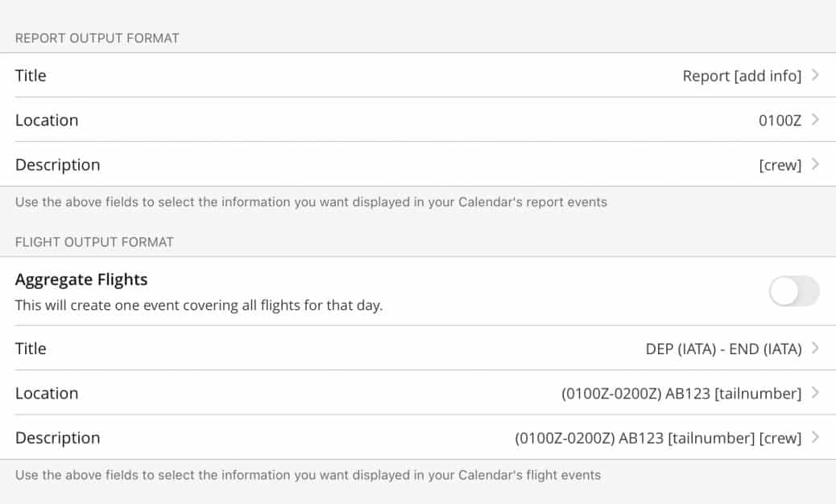Screen dimensions: 836x504
Task: Enable the Aggregate Flights switch
Action: tap(793, 291)
